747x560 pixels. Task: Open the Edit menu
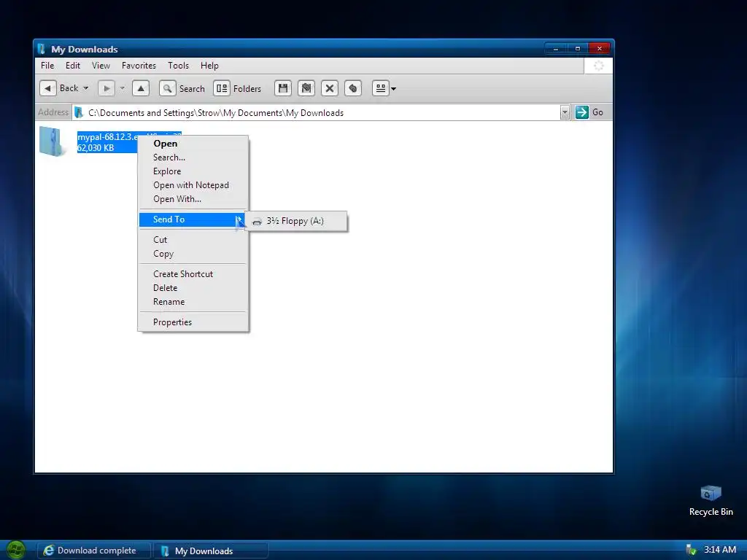(73, 66)
